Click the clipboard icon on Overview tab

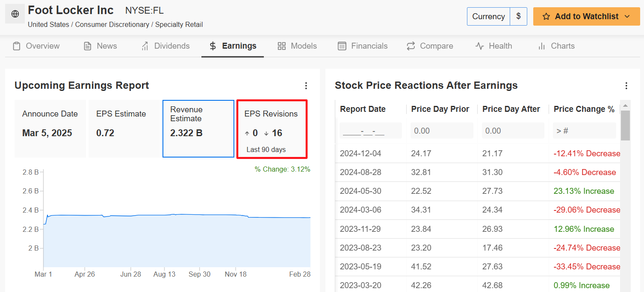17,46
